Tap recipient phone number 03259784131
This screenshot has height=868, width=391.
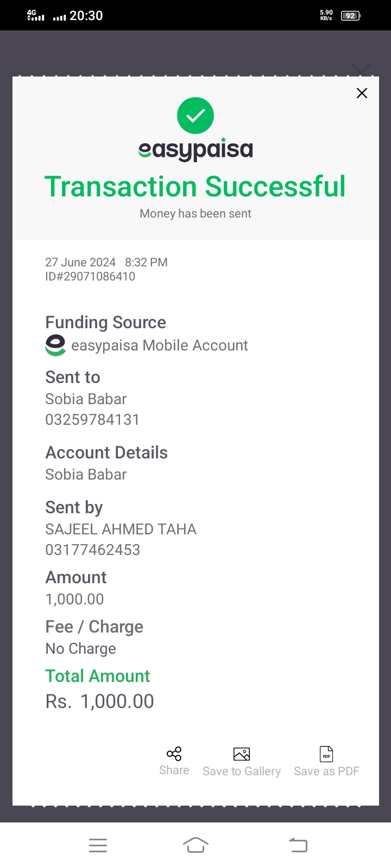[92, 419]
